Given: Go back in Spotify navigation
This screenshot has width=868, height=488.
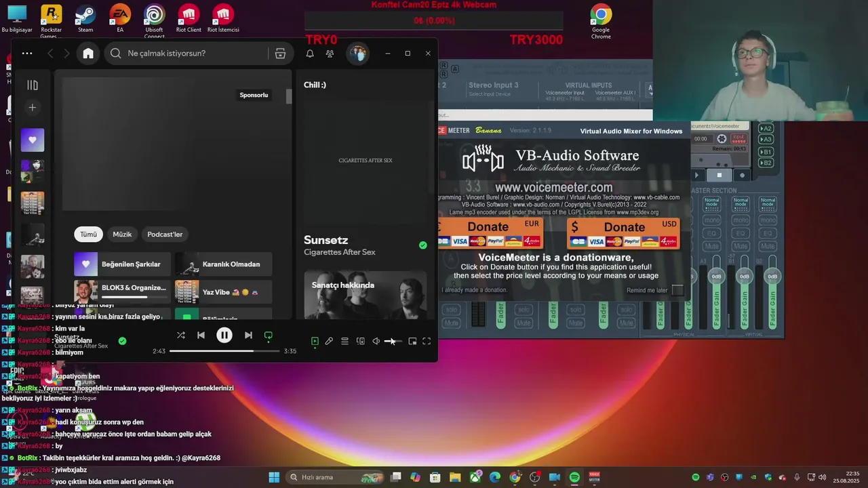Looking at the screenshot, I should click(x=50, y=54).
